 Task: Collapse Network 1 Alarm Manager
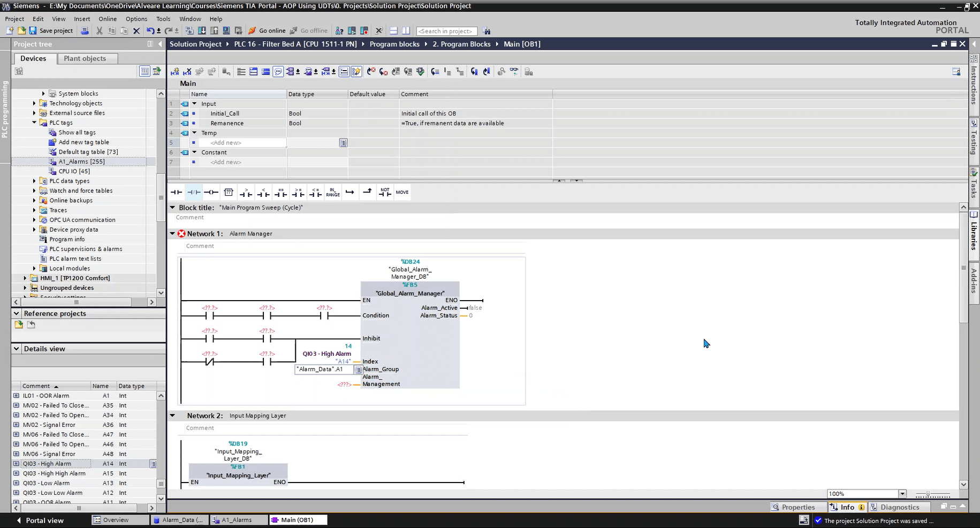coord(172,234)
